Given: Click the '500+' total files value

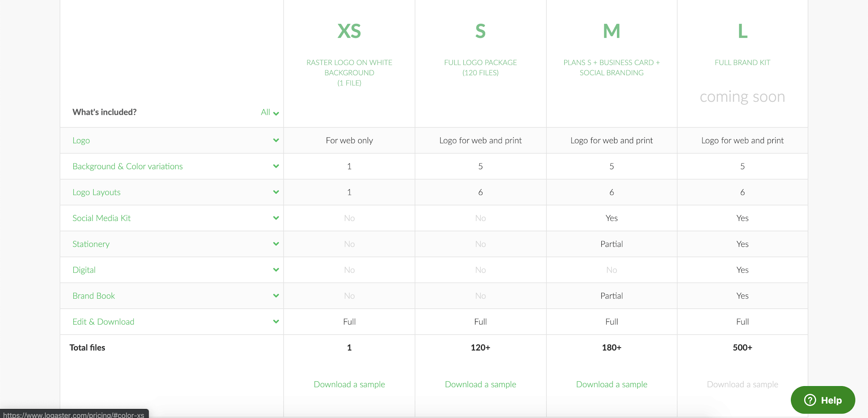Looking at the screenshot, I should 743,348.
